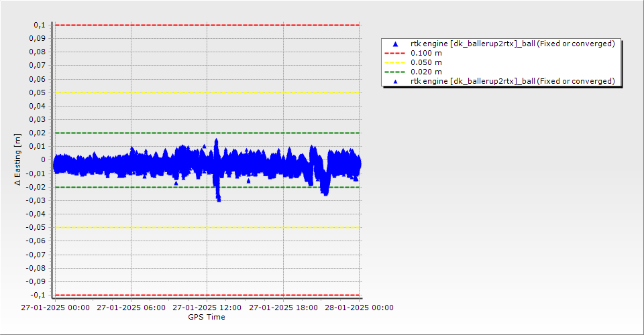The image size is (644, 335).
Task: Click the small blue triangle legend marker
Action: pyautogui.click(x=396, y=82)
